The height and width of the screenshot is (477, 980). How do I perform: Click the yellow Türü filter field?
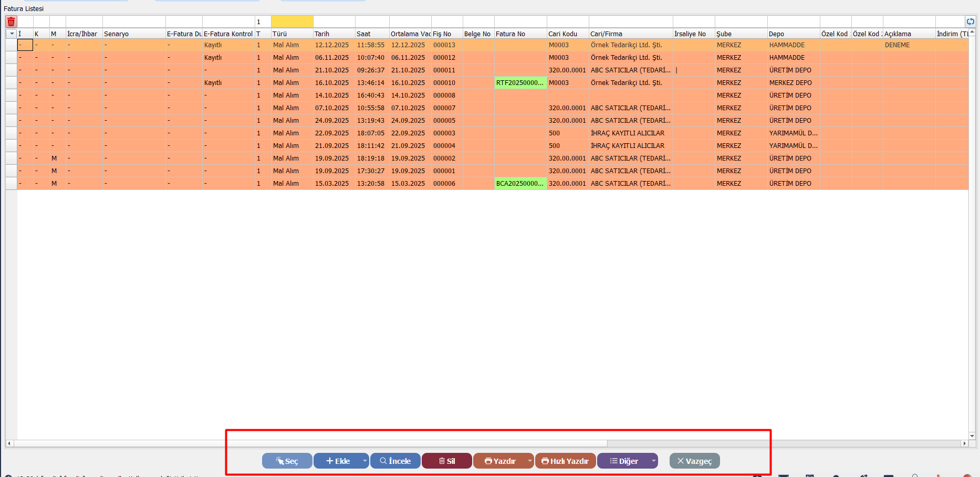292,22
